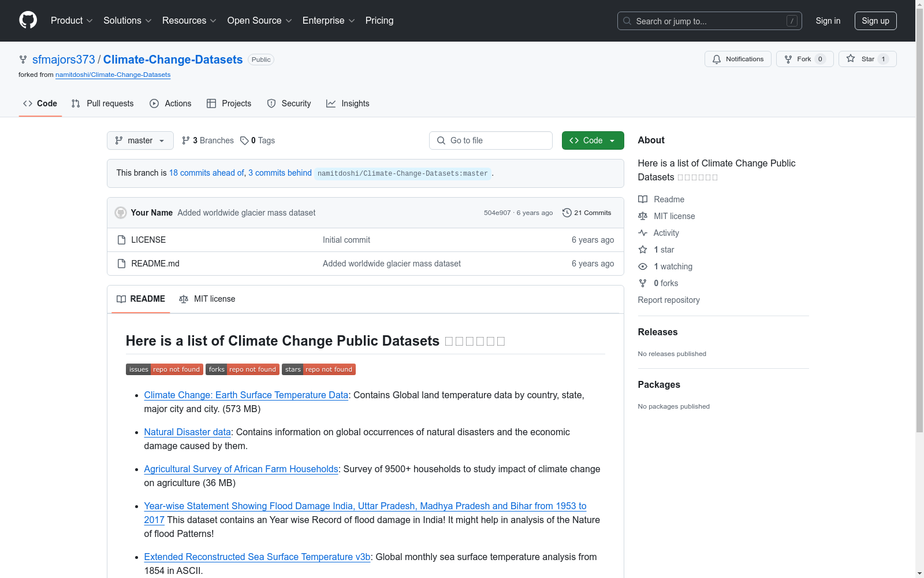Expand the Product menu
Screen dimensions: 924x578
pyautogui.click(x=72, y=21)
